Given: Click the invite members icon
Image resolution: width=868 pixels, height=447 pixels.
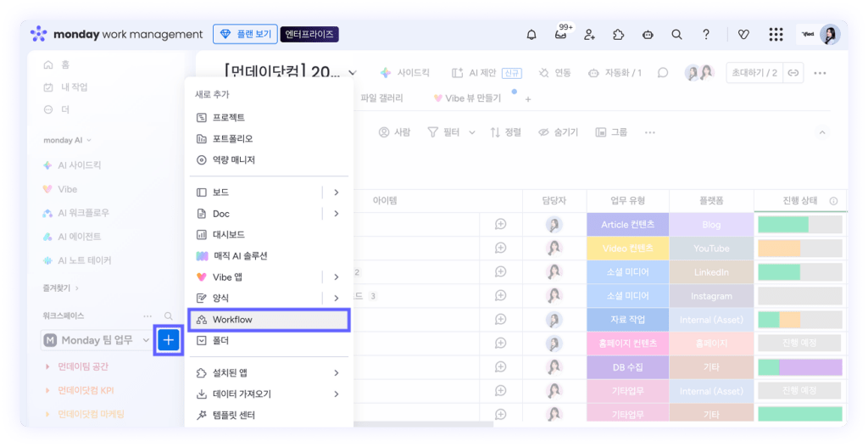Looking at the screenshot, I should click(x=589, y=35).
